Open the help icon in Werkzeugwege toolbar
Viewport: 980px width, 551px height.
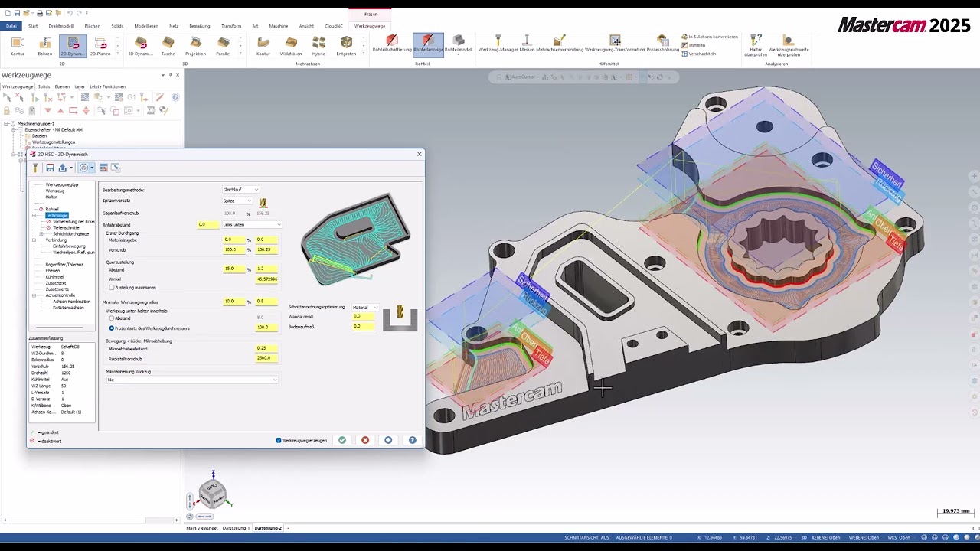click(175, 97)
